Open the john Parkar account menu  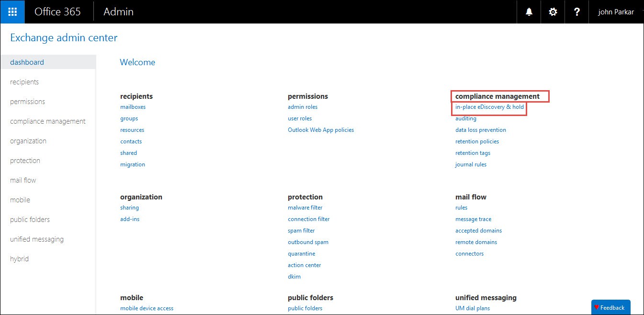click(616, 12)
